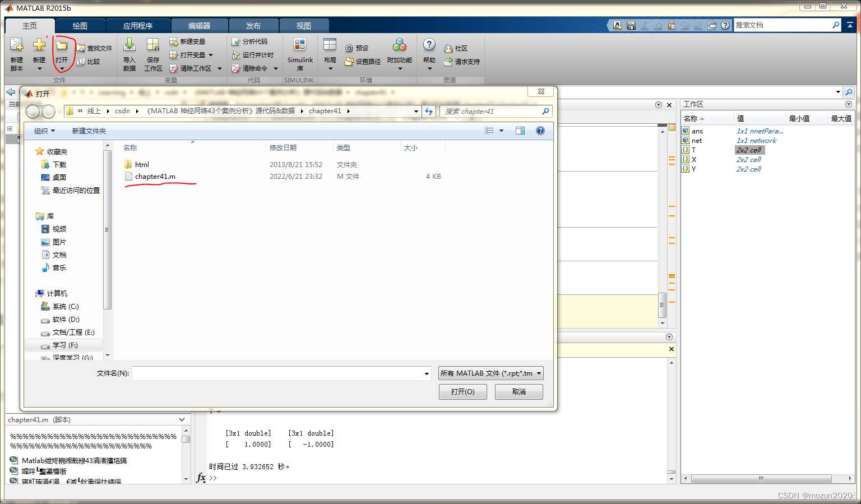This screenshot has width=861, height=504.
Task: Select System (C:) drive in navigation pane
Action: (60, 307)
